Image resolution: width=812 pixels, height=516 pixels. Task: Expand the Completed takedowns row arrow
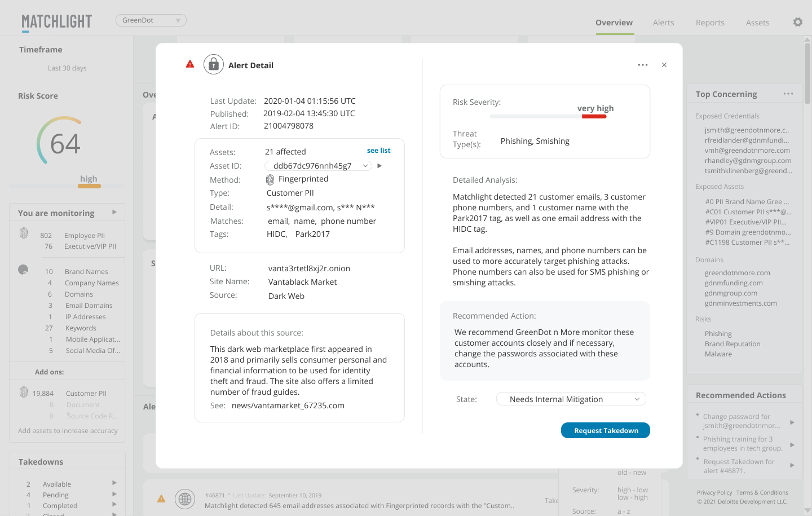114,504
